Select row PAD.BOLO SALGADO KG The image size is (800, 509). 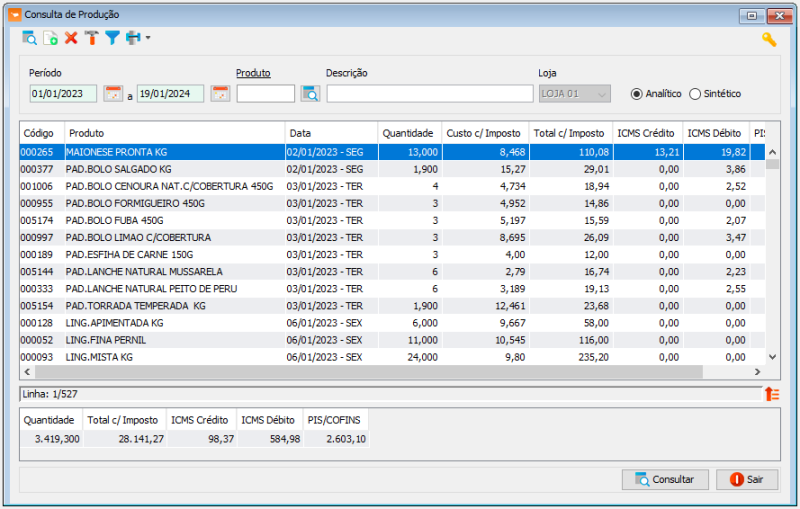click(x=392, y=169)
